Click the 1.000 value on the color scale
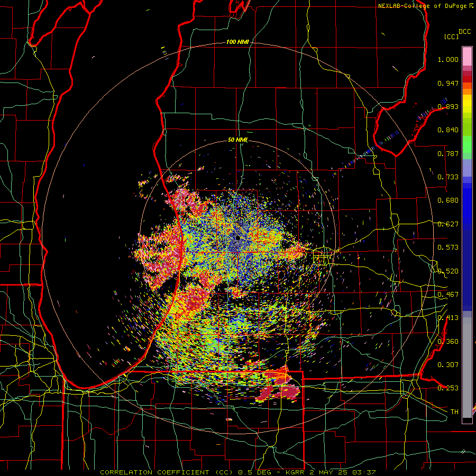Screen dimensions: 476x476 tap(448, 59)
